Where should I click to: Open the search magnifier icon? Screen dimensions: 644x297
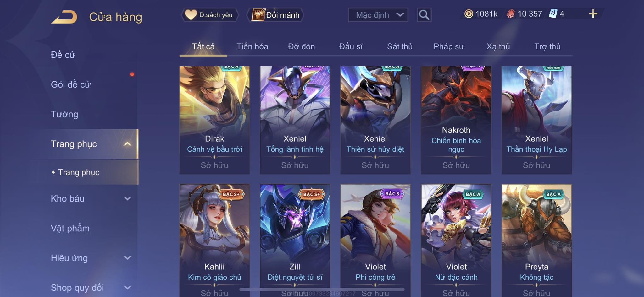coord(424,15)
